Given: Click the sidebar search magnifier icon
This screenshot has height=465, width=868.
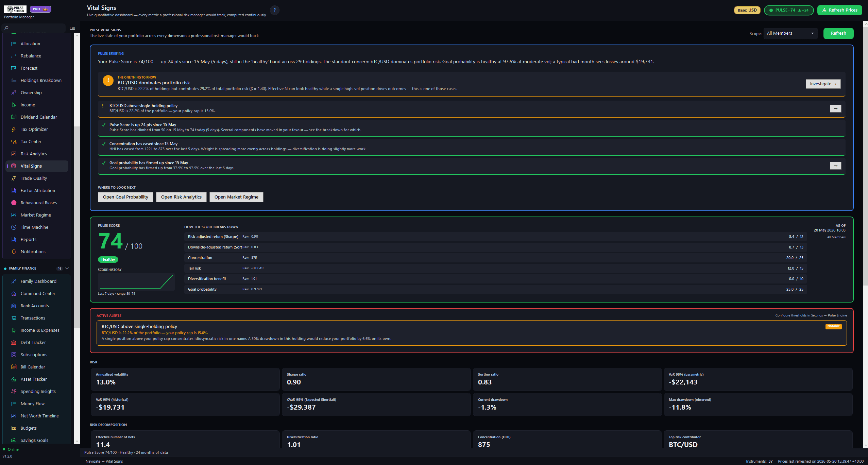Looking at the screenshot, I should (x=6, y=28).
